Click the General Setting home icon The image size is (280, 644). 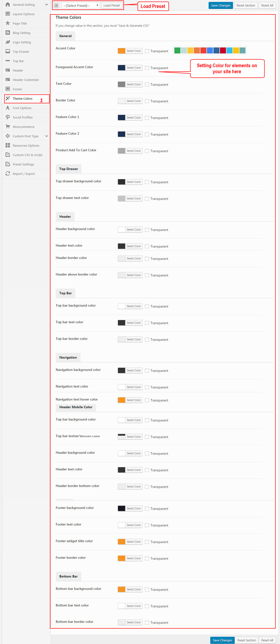tap(8, 5)
